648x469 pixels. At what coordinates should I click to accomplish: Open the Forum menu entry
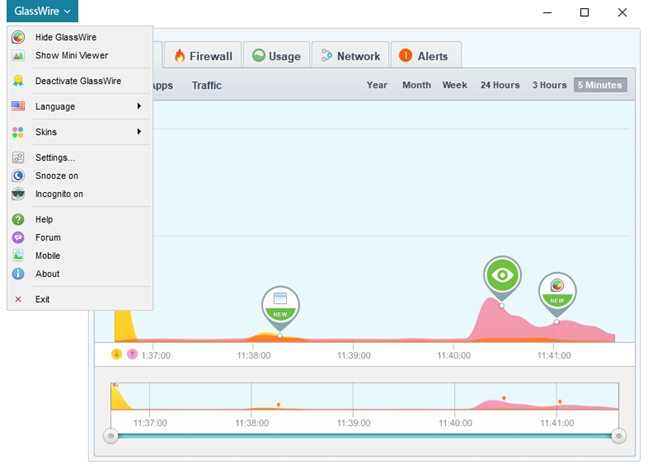[x=80, y=238]
